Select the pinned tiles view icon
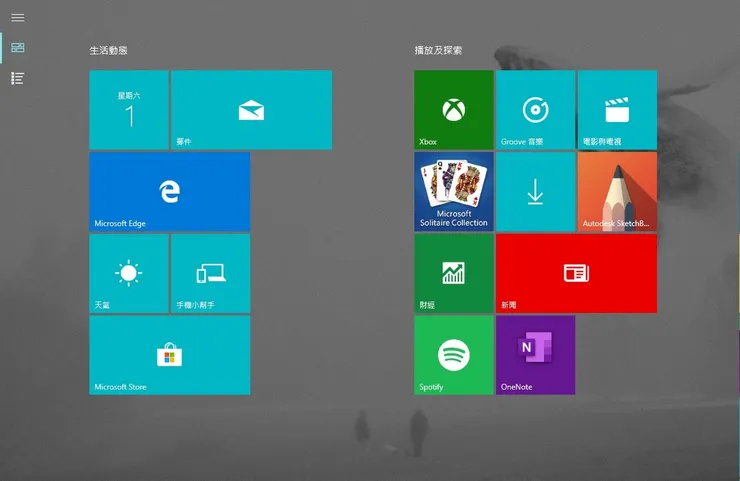740x481 pixels. tap(17, 48)
